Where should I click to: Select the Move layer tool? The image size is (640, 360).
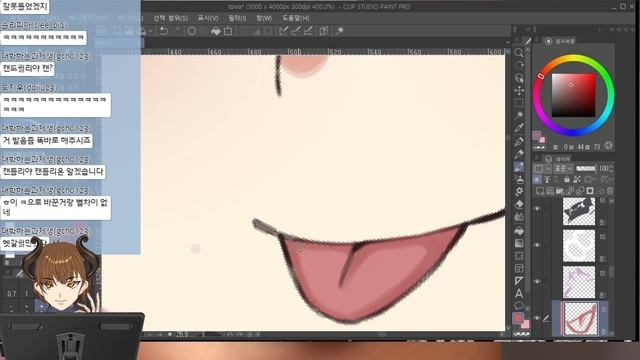tap(519, 91)
